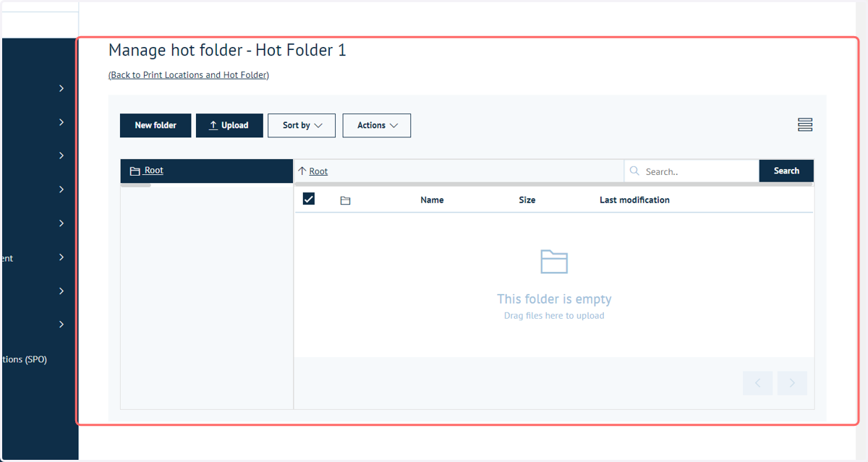
Task: Go to previous page arrow
Action: click(758, 383)
